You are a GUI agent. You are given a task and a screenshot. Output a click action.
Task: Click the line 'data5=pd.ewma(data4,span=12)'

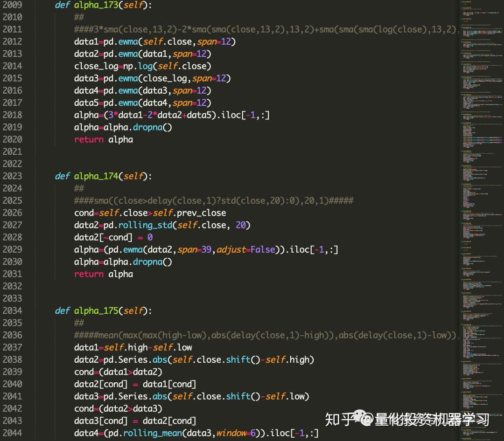[142, 103]
